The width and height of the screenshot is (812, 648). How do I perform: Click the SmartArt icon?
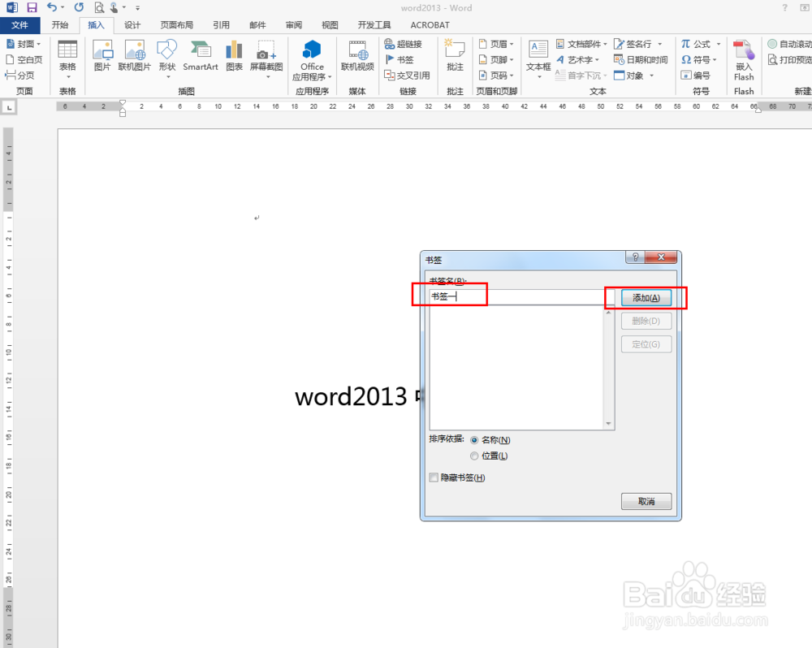(201, 55)
